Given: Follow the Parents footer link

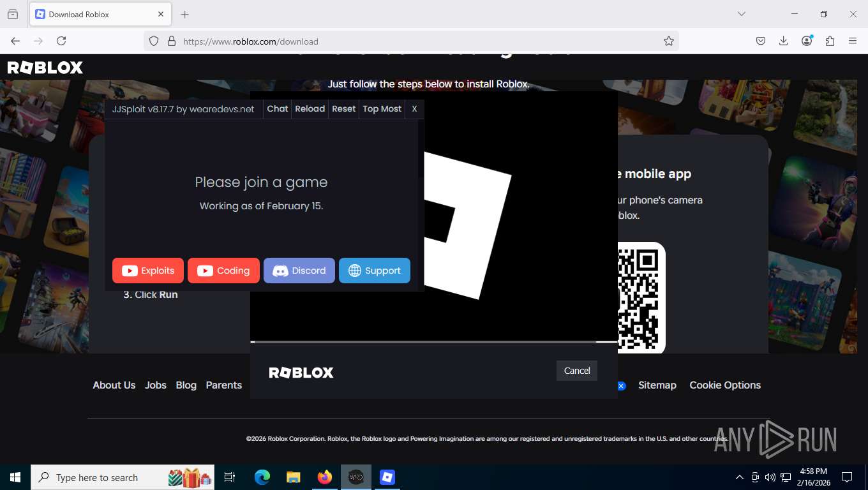Looking at the screenshot, I should (224, 385).
